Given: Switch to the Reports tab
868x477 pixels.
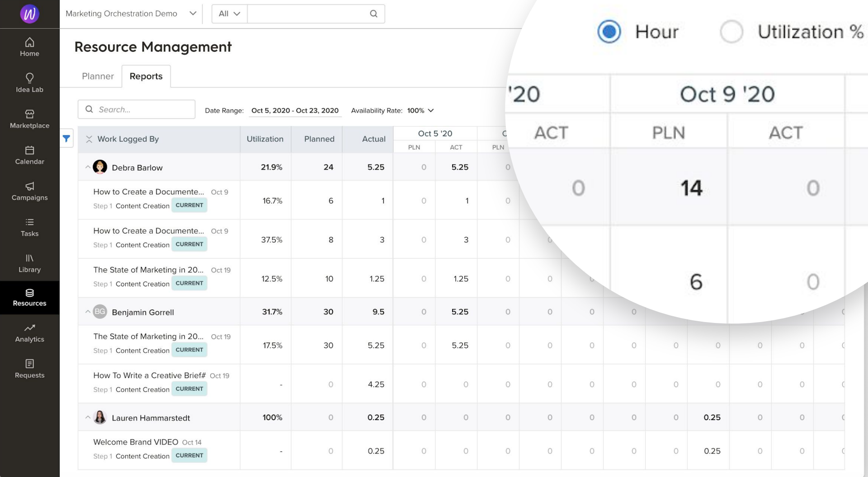Looking at the screenshot, I should point(146,76).
